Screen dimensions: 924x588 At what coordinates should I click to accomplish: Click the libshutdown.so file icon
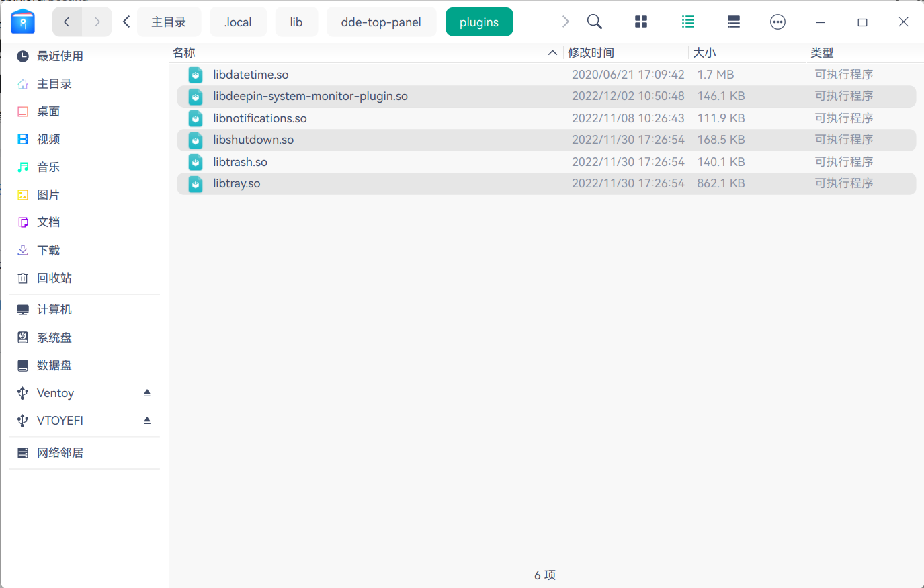pos(196,140)
